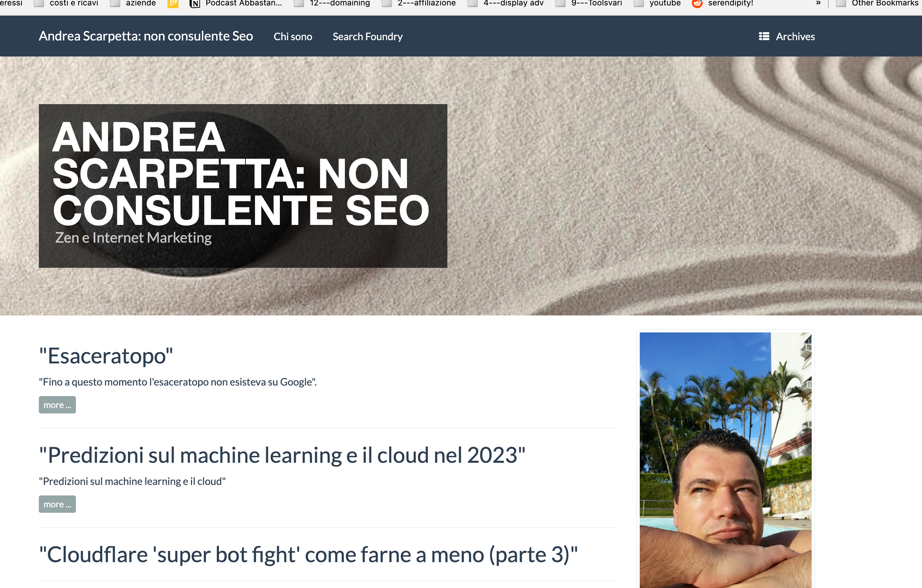Open the 2---affiliazione bookmark folder
The width and height of the screenshot is (922, 588).
[419, 3]
